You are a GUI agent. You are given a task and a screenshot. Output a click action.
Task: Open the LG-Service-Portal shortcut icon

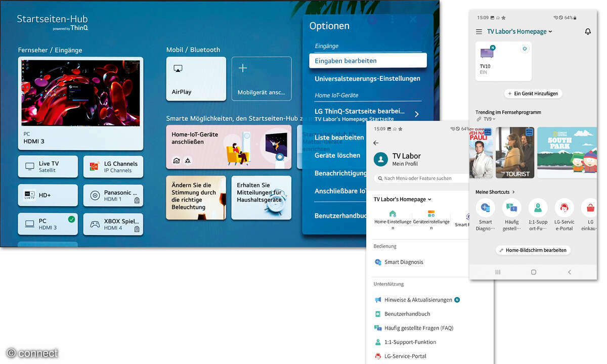coord(564,208)
